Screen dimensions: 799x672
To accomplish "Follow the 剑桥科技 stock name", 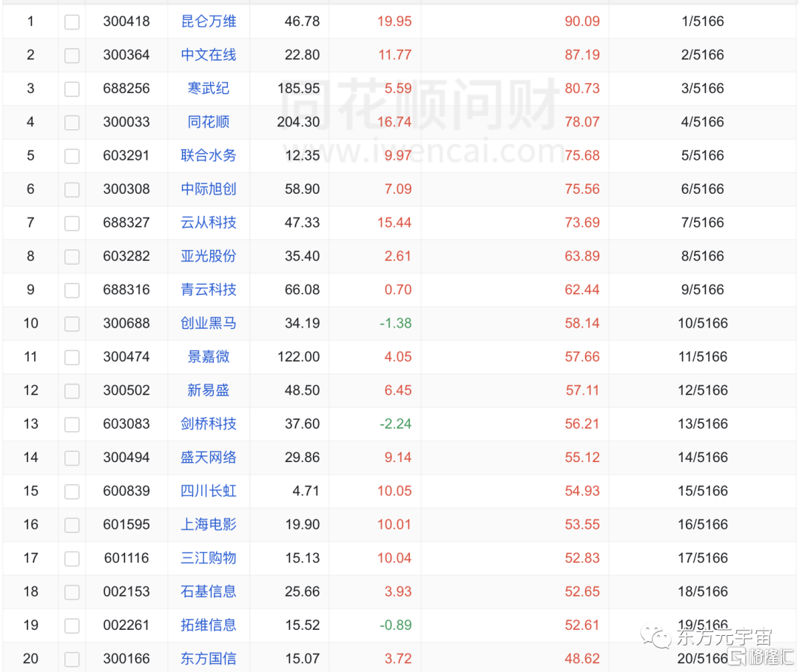I will pos(209,424).
